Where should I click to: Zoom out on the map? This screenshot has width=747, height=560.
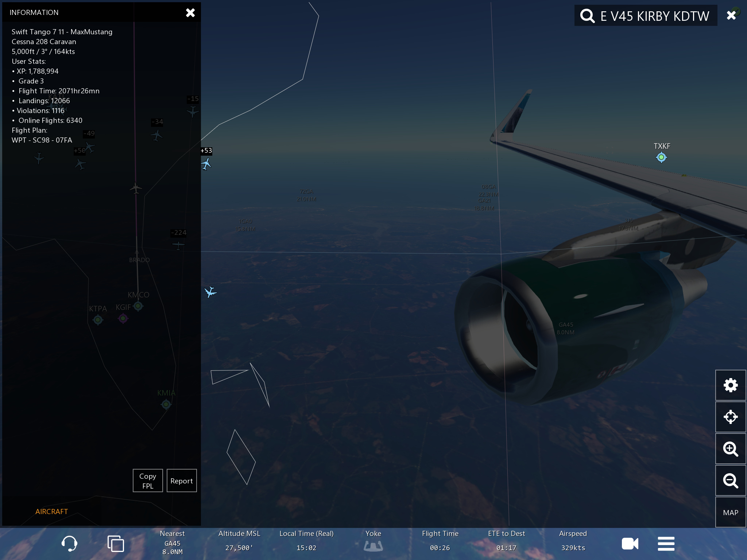(x=730, y=481)
